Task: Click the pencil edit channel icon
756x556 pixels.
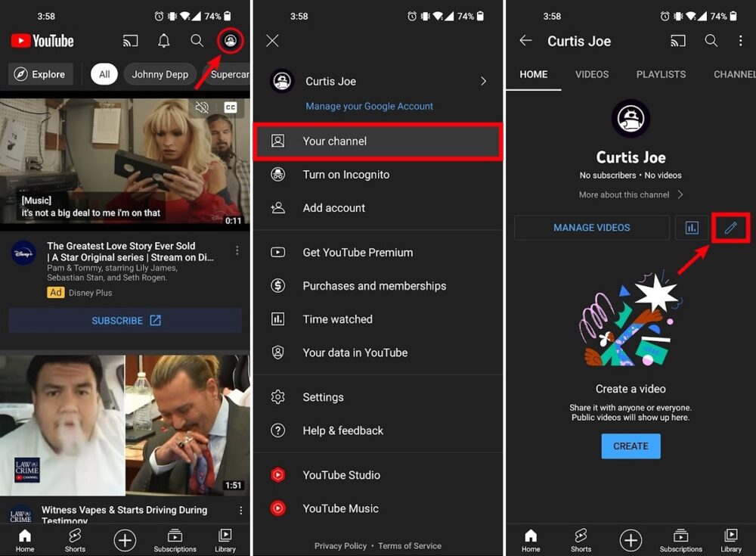Action: click(730, 228)
